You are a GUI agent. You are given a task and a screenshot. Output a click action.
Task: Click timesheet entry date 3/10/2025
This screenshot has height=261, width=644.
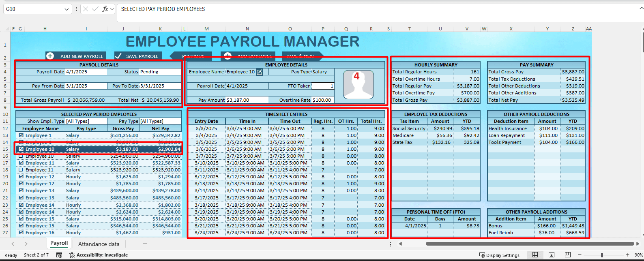point(206,163)
